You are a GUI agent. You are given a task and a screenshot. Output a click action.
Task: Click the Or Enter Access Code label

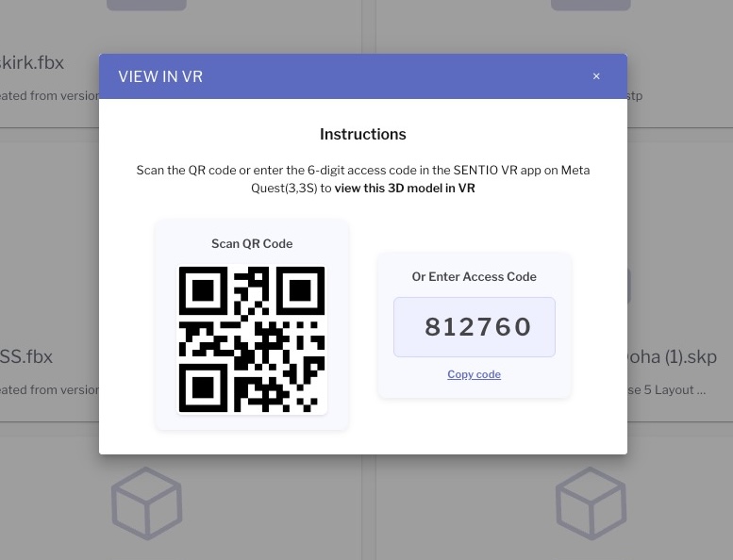click(474, 276)
